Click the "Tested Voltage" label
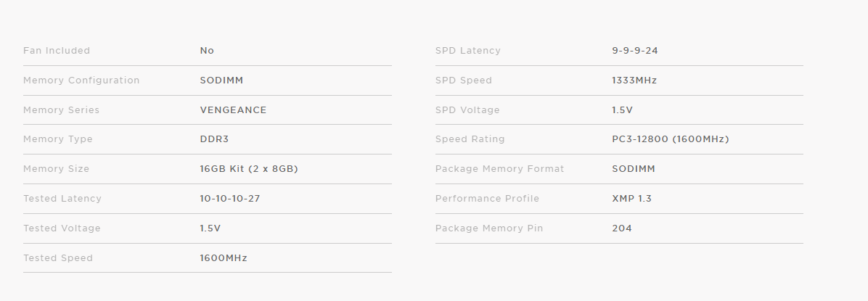This screenshot has width=868, height=301. coord(62,228)
